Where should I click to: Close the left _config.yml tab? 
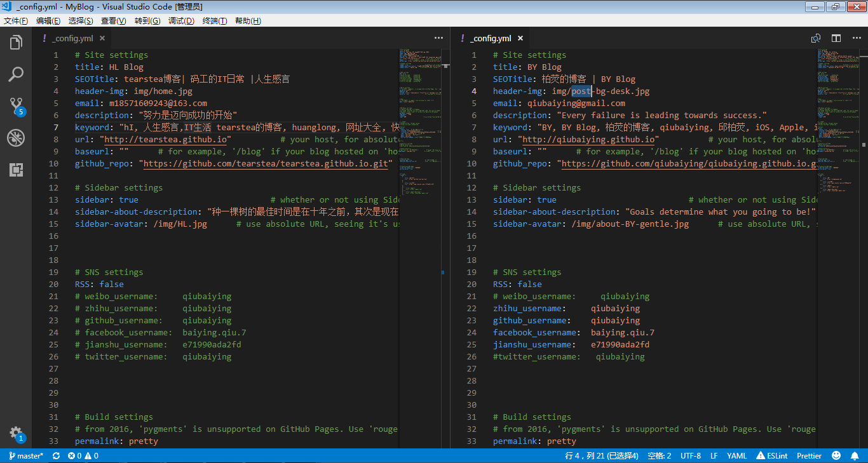(x=102, y=38)
